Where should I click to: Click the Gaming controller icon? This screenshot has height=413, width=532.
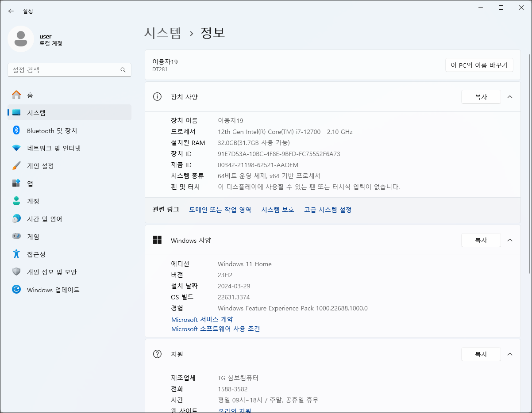pos(16,237)
